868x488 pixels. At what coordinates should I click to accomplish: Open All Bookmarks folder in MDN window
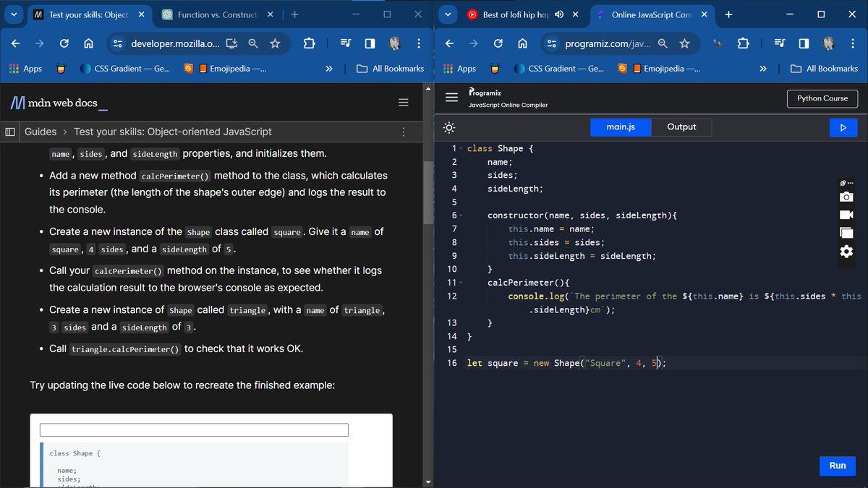tap(391, 69)
